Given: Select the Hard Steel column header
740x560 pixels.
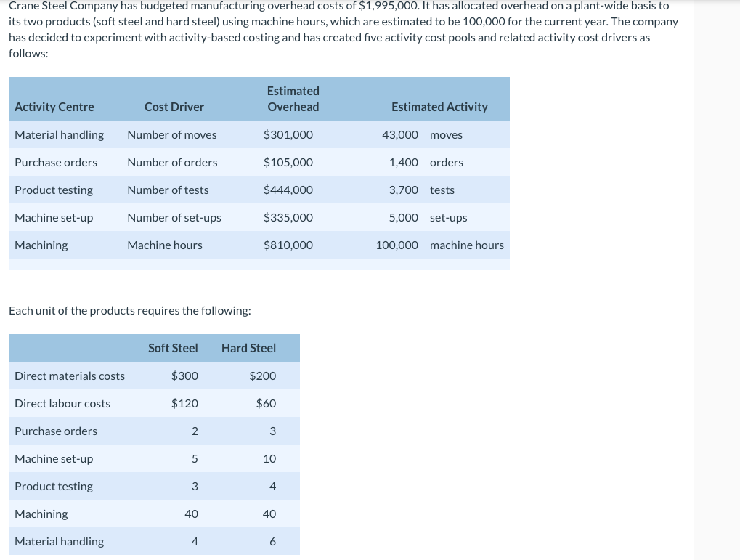Looking at the screenshot, I should click(x=248, y=348).
